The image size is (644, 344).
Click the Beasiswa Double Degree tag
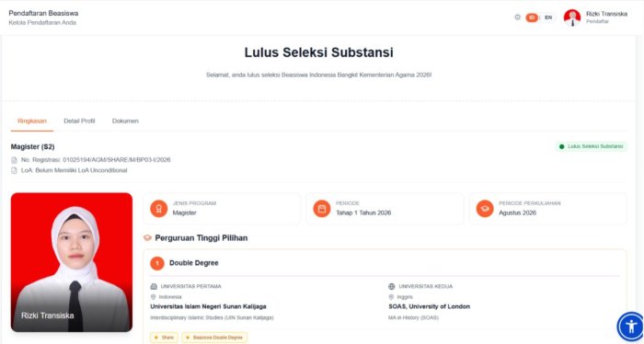pos(214,338)
